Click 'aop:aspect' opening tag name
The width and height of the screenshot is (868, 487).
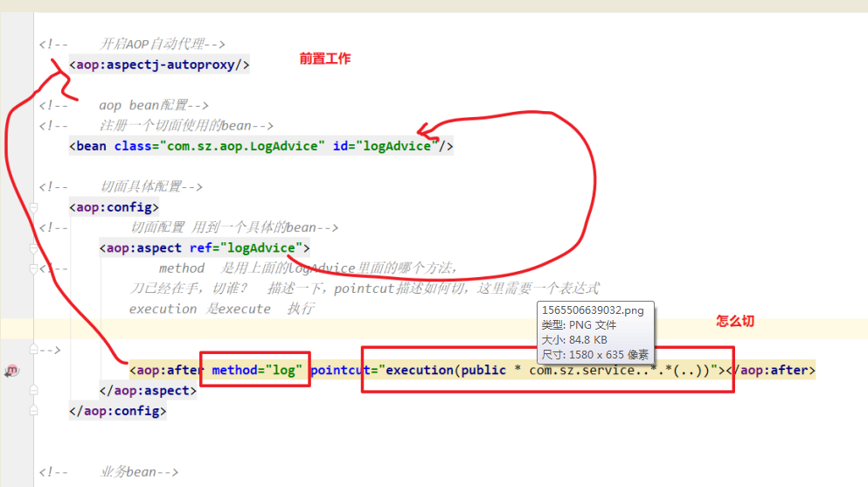coord(144,248)
